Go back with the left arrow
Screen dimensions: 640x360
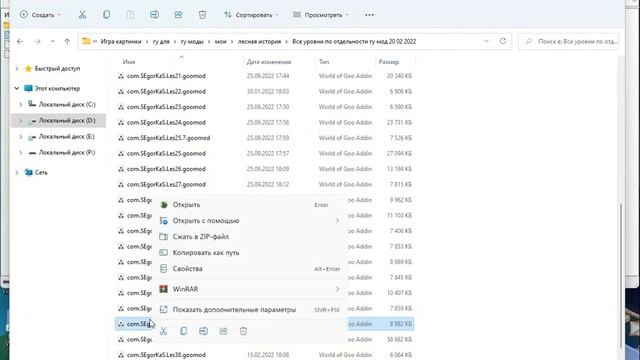point(20,41)
